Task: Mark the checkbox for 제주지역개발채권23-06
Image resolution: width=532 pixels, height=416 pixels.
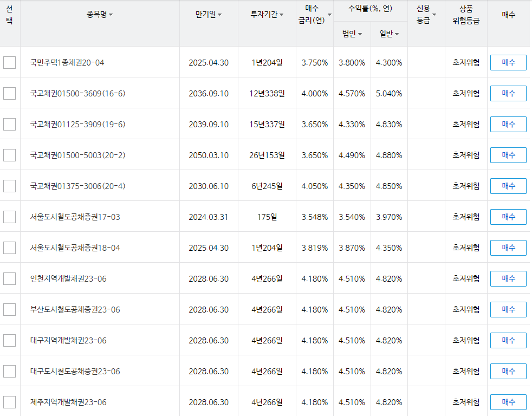Action: pyautogui.click(x=10, y=402)
